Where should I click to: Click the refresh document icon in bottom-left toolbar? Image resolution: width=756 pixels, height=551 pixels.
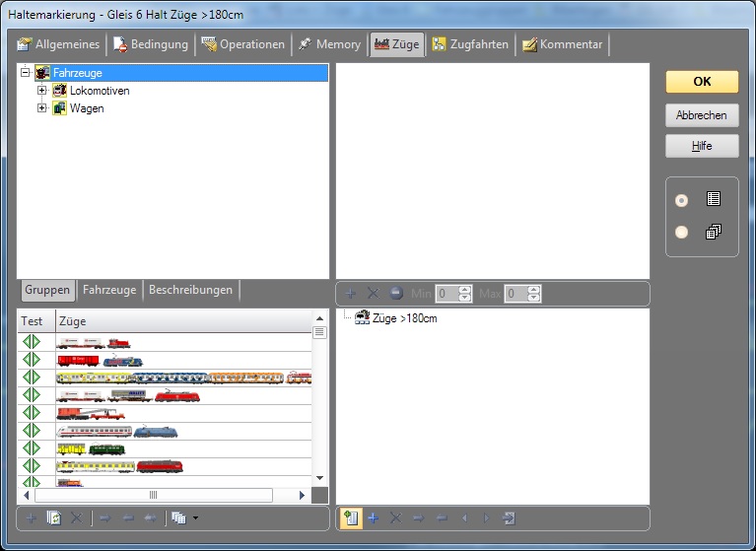(x=54, y=517)
